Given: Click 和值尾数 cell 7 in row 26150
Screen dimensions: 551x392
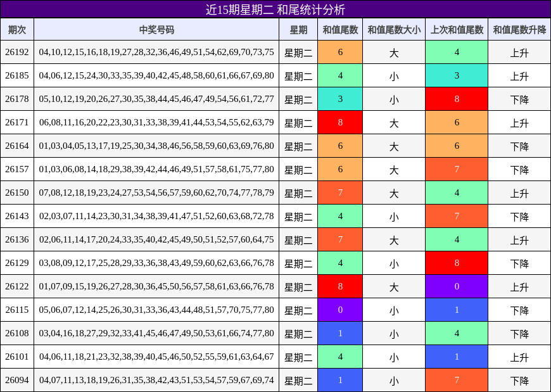Looking at the screenshot, I should (340, 193).
